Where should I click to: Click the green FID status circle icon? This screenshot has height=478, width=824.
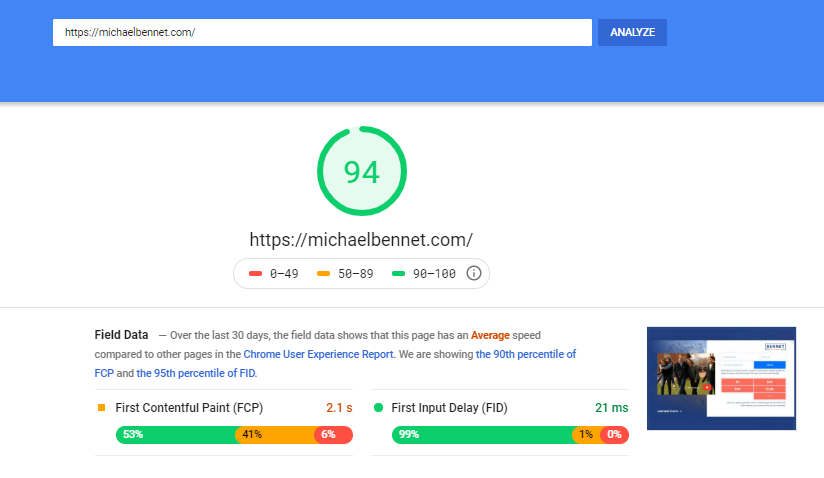tap(378, 408)
